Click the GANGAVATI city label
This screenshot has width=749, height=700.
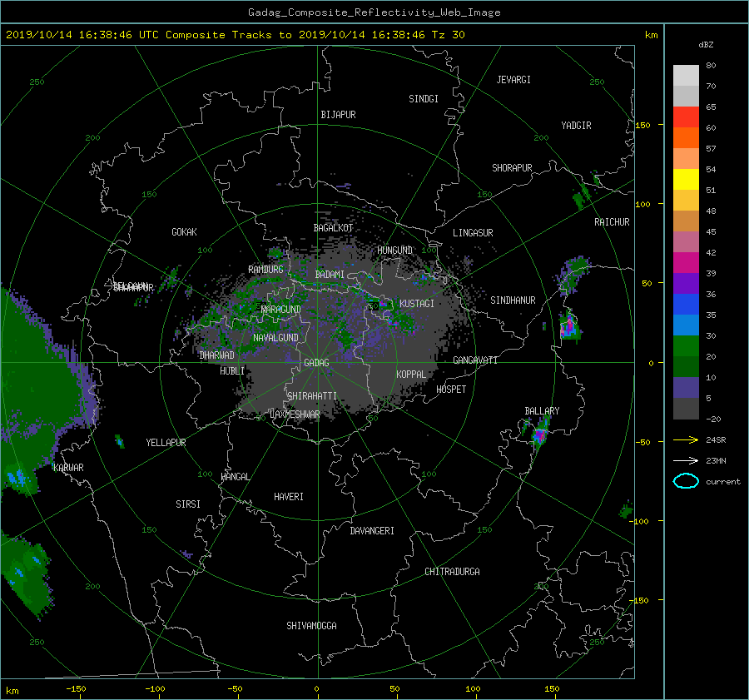tap(475, 360)
